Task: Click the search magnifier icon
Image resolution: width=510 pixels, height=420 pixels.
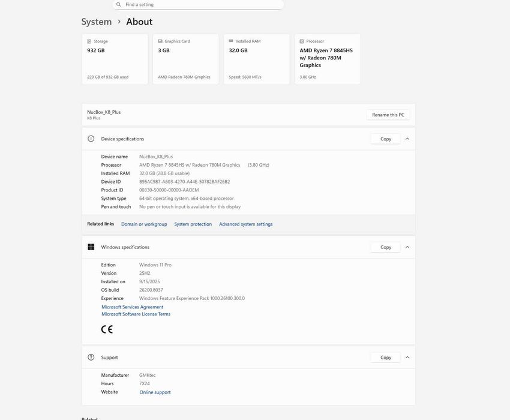Action: (119, 4)
